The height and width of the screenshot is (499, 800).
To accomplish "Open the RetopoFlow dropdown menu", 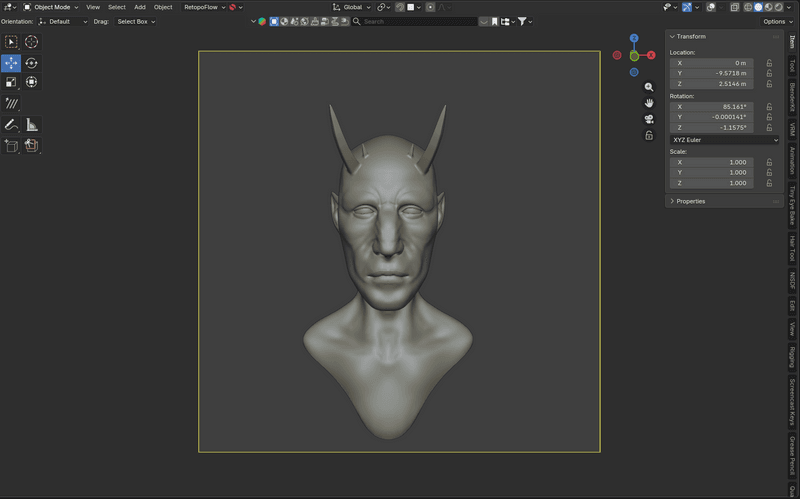I will [x=205, y=7].
